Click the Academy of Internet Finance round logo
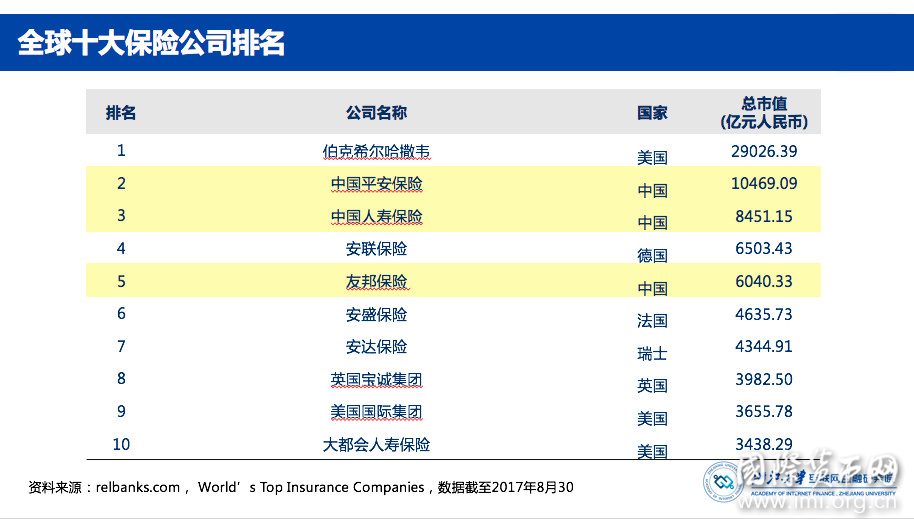This screenshot has width=914, height=519. point(722,482)
